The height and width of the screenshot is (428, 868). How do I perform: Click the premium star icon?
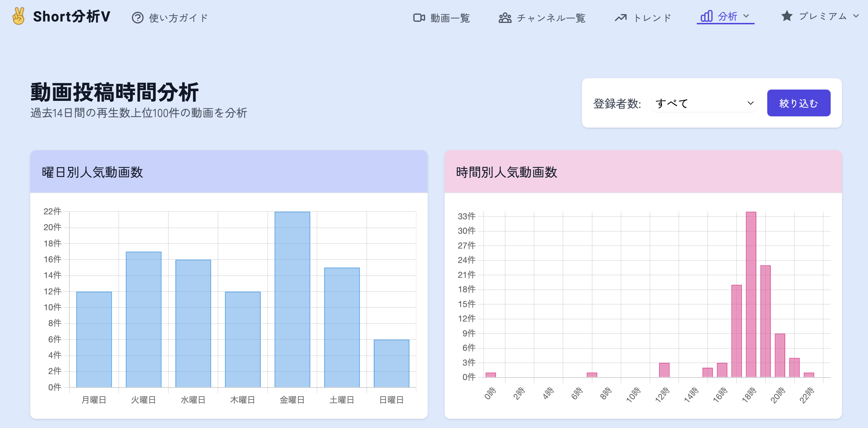[787, 16]
